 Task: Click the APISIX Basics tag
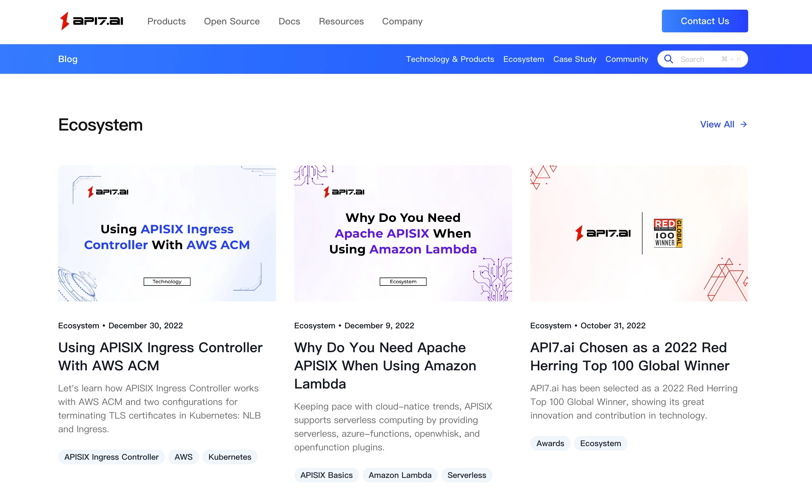[x=326, y=475]
